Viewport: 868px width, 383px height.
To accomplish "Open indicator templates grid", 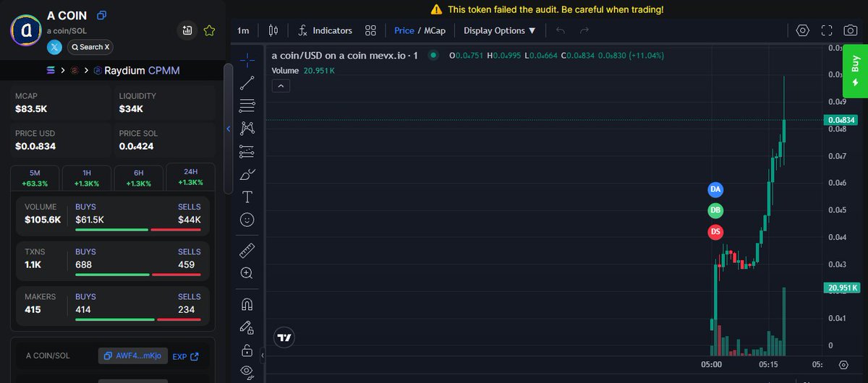I will (370, 30).
